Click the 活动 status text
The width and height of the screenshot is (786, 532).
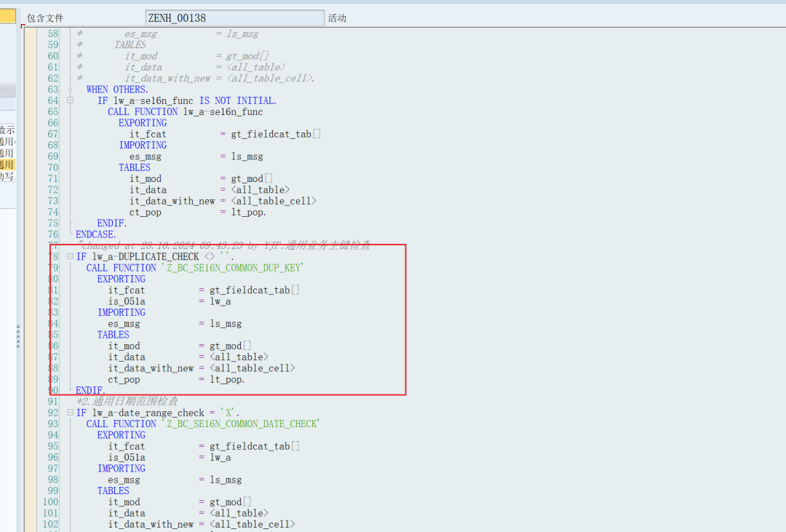[x=338, y=18]
